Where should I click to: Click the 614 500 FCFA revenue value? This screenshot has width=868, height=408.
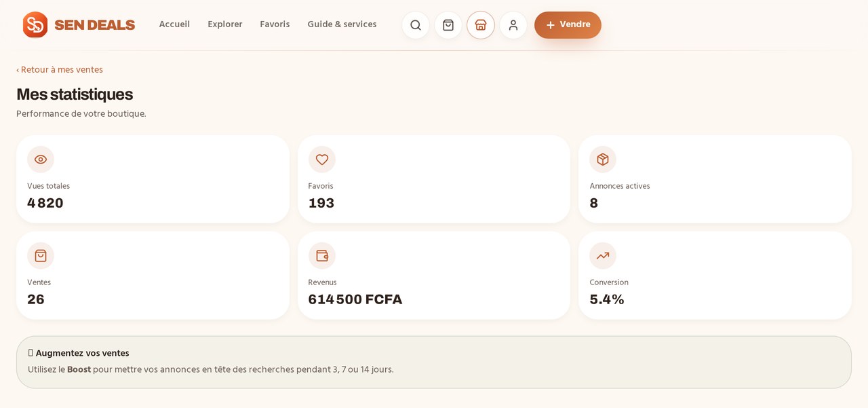355,299
